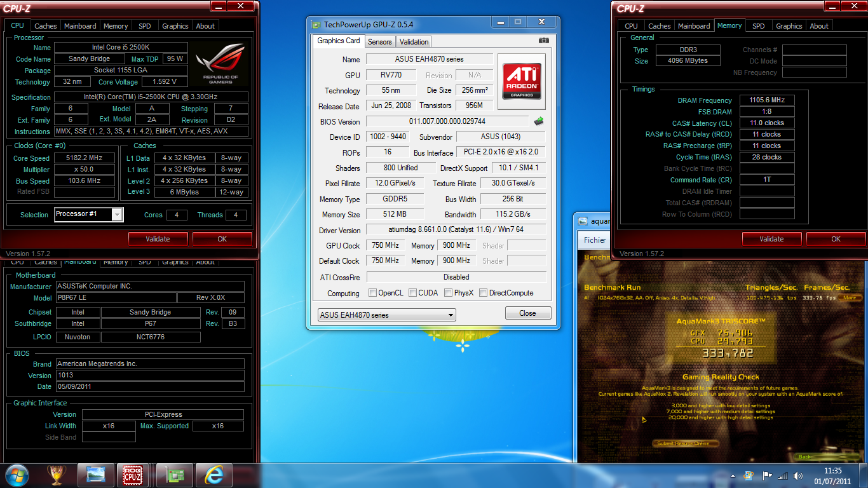The image size is (868, 488).
Task: Enable the CUDA checkbox
Action: click(413, 293)
